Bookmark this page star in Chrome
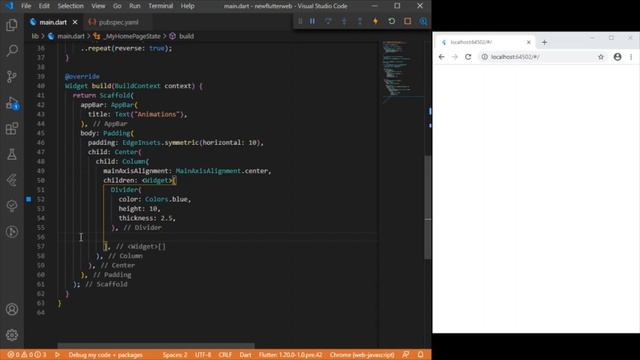The image size is (640, 360). pyautogui.click(x=601, y=57)
